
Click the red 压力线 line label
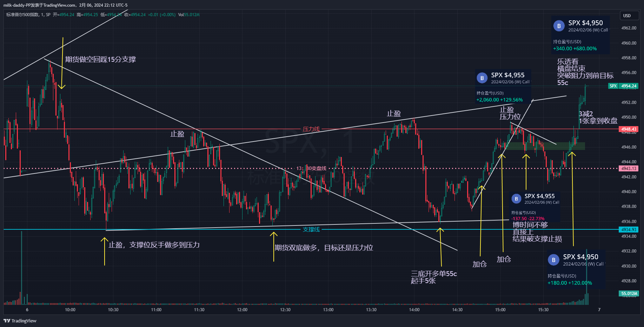(x=311, y=129)
